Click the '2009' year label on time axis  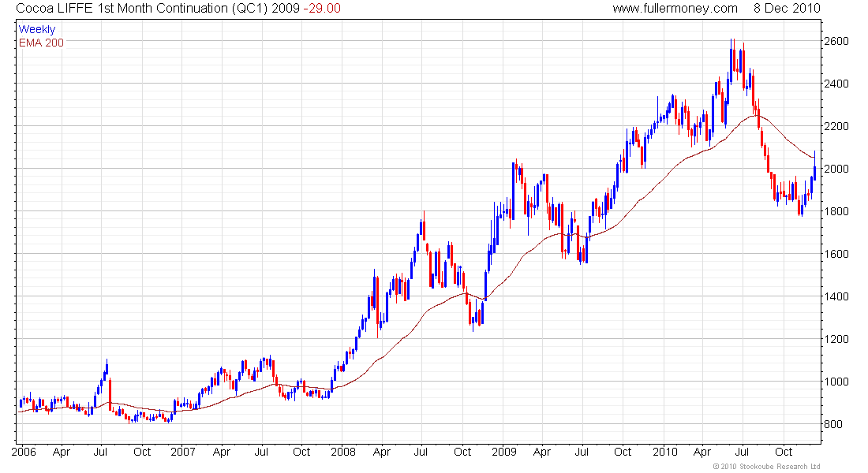click(504, 452)
